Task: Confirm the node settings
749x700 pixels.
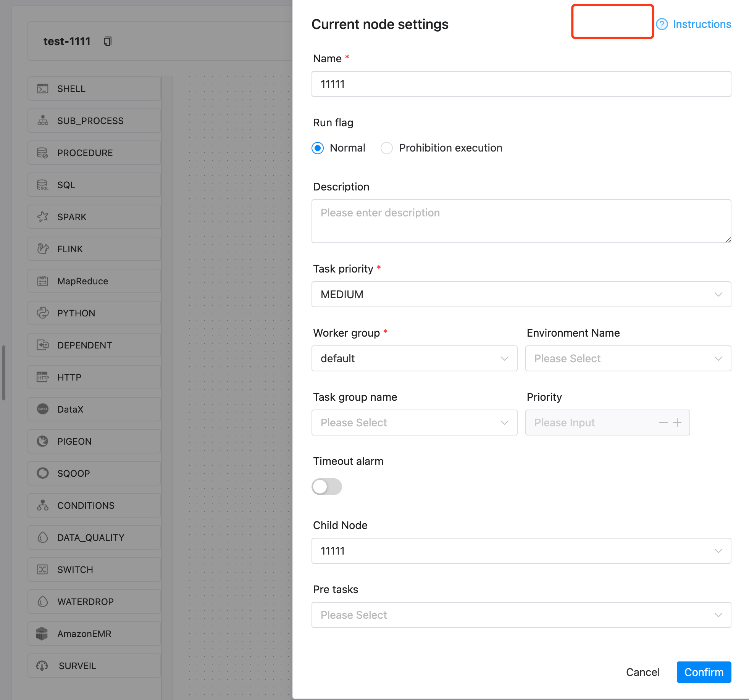Action: [704, 672]
